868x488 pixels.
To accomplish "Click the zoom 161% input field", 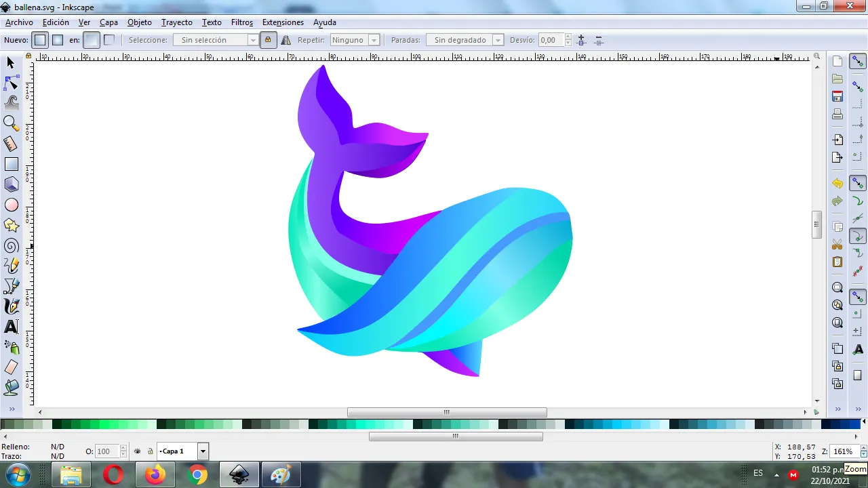I will coord(845,451).
